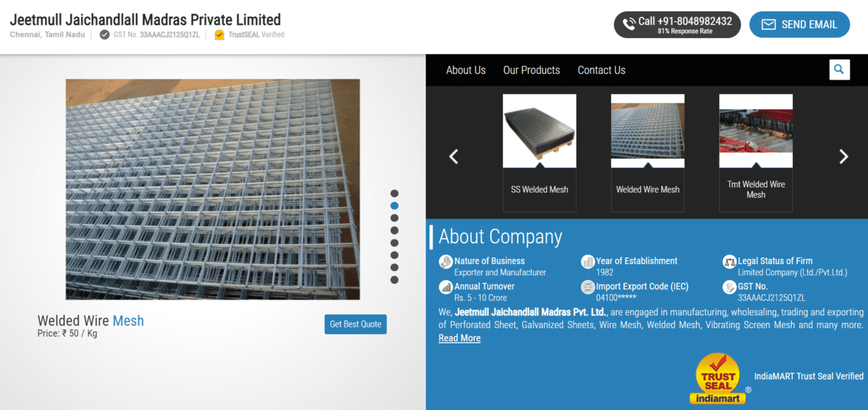The width and height of the screenshot is (868, 410).
Task: Click the phone icon beside Call number
Action: pyautogui.click(x=629, y=24)
